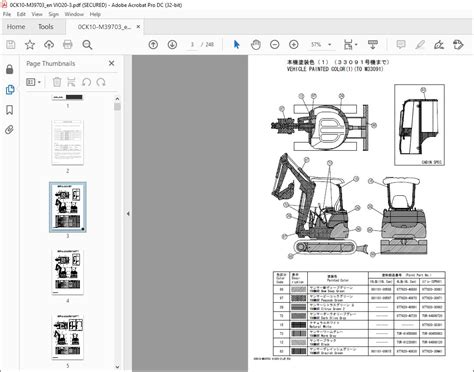
Task: Go to the Home tab
Action: point(16,27)
